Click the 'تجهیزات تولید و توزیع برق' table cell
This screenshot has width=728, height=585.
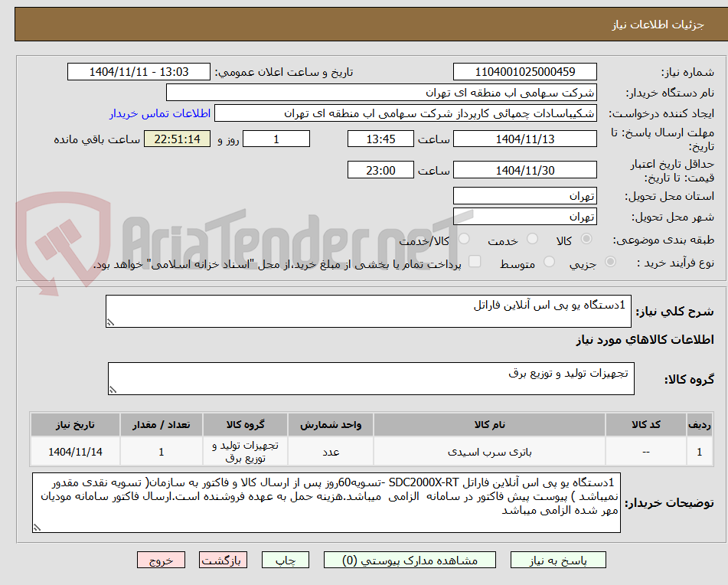coord(245,451)
